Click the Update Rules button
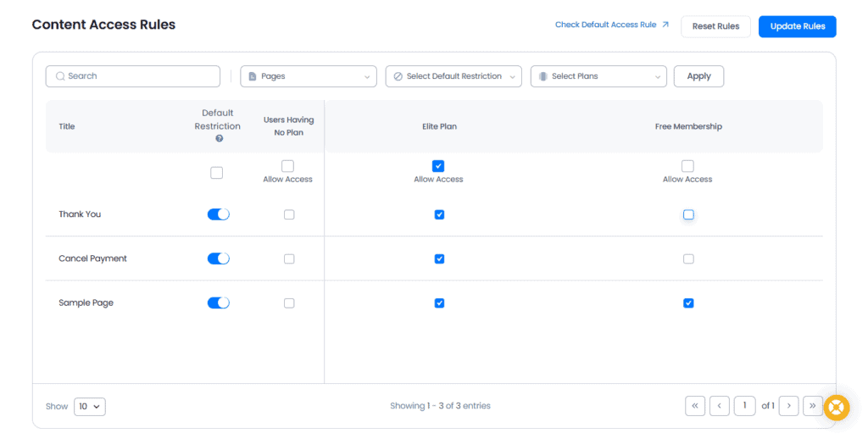This screenshot has width=868, height=439. pyautogui.click(x=797, y=26)
